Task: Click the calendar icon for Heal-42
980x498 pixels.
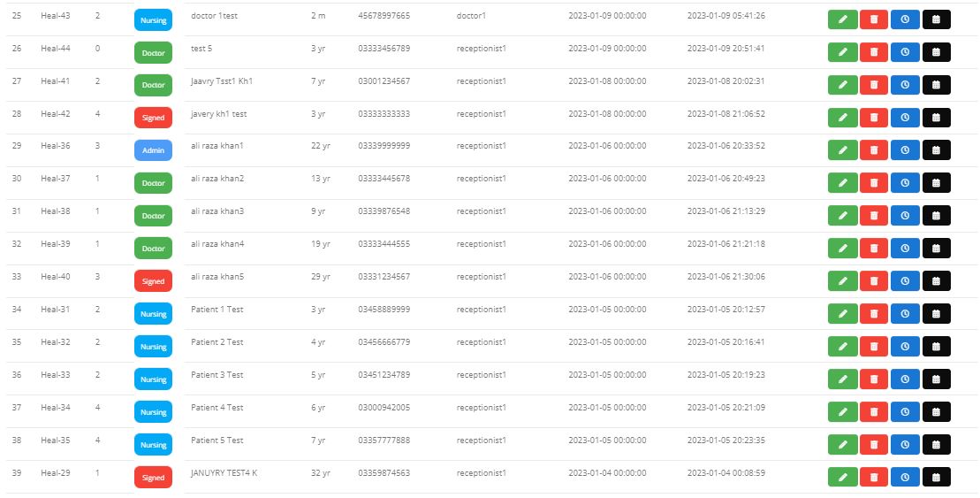Action: pos(936,118)
